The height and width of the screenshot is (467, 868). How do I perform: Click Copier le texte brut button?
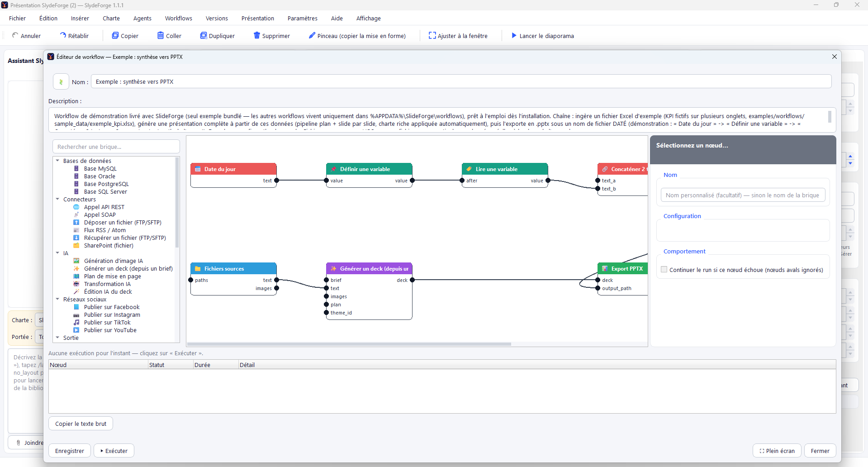pyautogui.click(x=81, y=424)
